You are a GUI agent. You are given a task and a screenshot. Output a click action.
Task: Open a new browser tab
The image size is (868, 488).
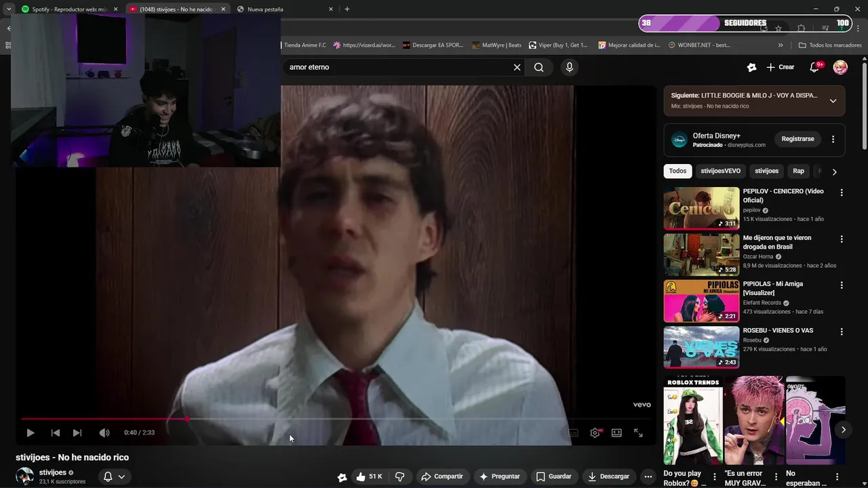[347, 9]
